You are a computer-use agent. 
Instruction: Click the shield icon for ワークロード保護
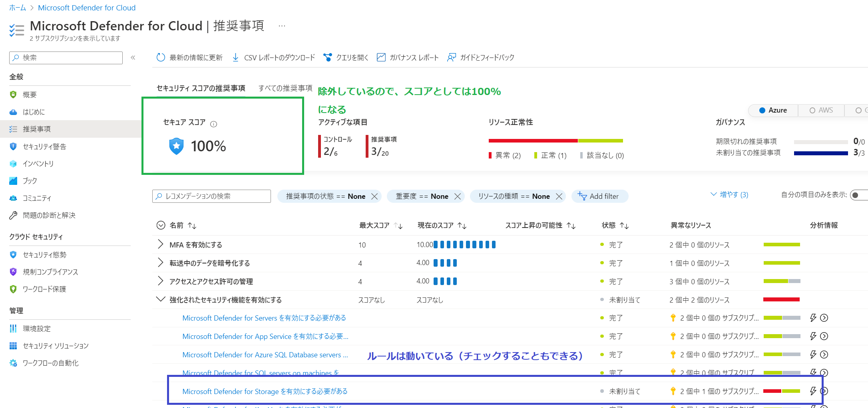(13, 289)
